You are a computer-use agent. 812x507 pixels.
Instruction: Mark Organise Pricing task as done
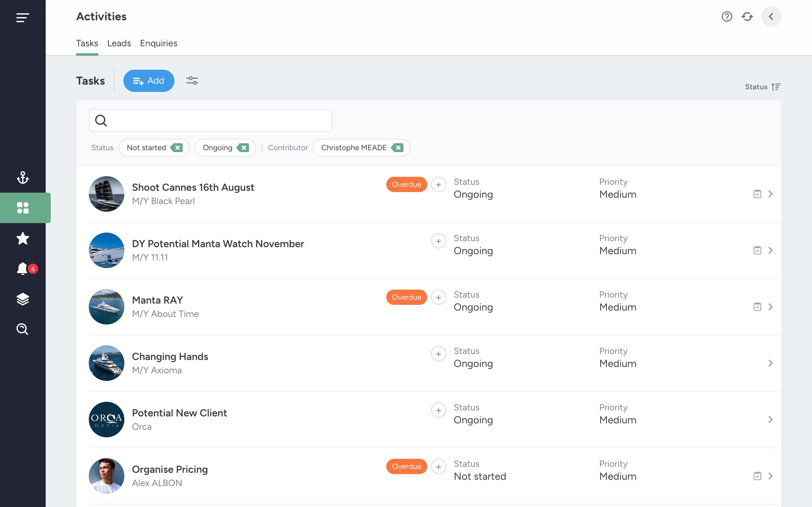coord(757,476)
